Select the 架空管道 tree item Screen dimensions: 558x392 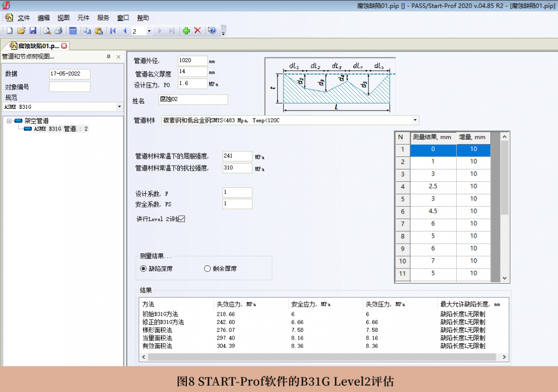pos(36,121)
